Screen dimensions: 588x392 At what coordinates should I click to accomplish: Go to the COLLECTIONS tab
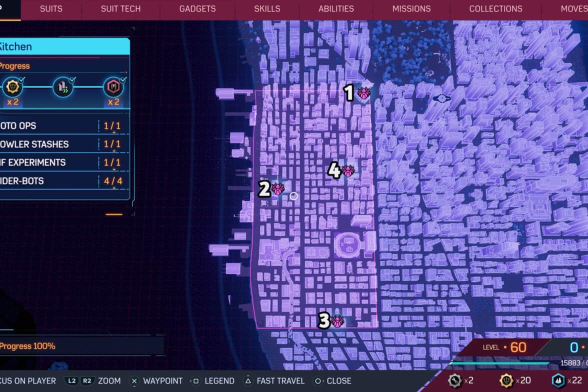point(495,9)
